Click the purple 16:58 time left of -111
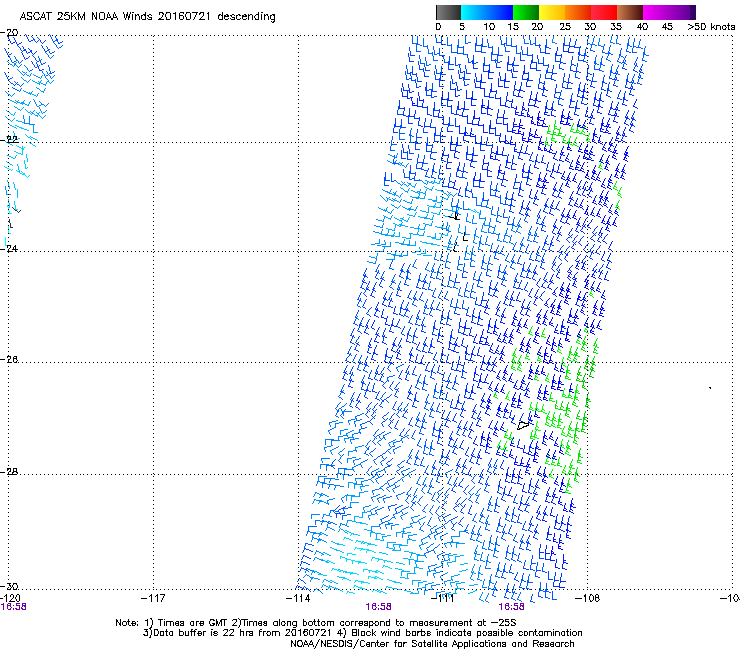The height and width of the screenshot is (650, 740). point(378,607)
